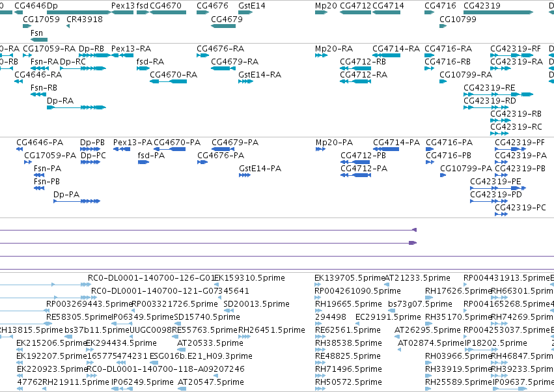Select the CG10799-RA transcript label
Screen dimensions: 554x392
[x=465, y=75]
